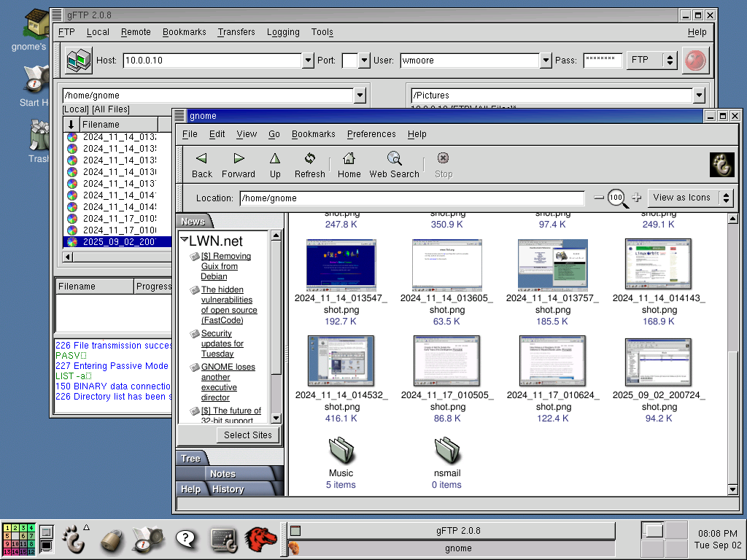The height and width of the screenshot is (560, 747).
Task: Launch Mozilla from the panel
Action: (x=260, y=540)
